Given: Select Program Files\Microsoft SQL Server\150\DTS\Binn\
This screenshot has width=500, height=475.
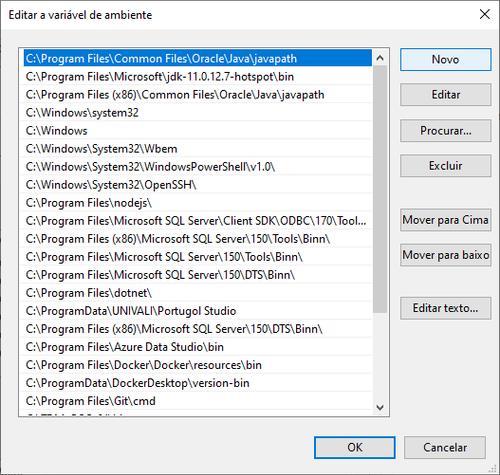Looking at the screenshot, I should [198, 275].
